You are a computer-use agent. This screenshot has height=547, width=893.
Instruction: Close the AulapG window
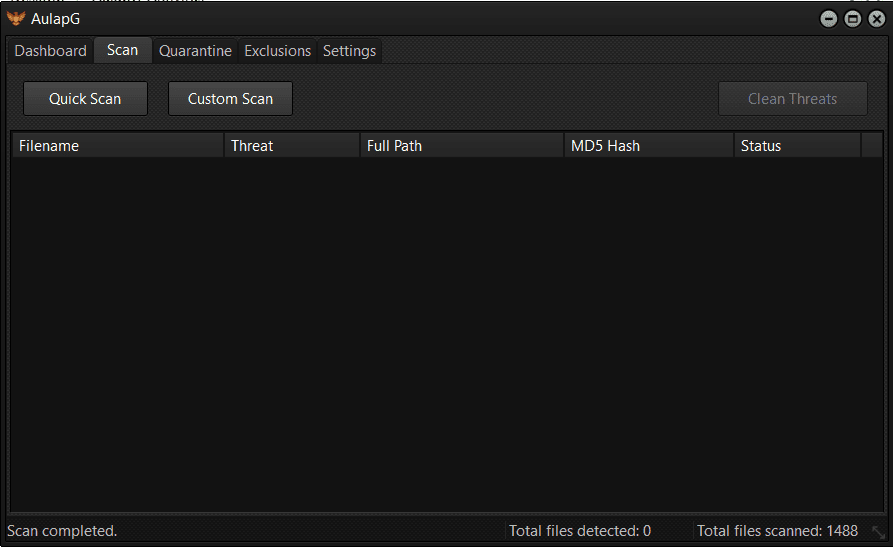pos(876,19)
